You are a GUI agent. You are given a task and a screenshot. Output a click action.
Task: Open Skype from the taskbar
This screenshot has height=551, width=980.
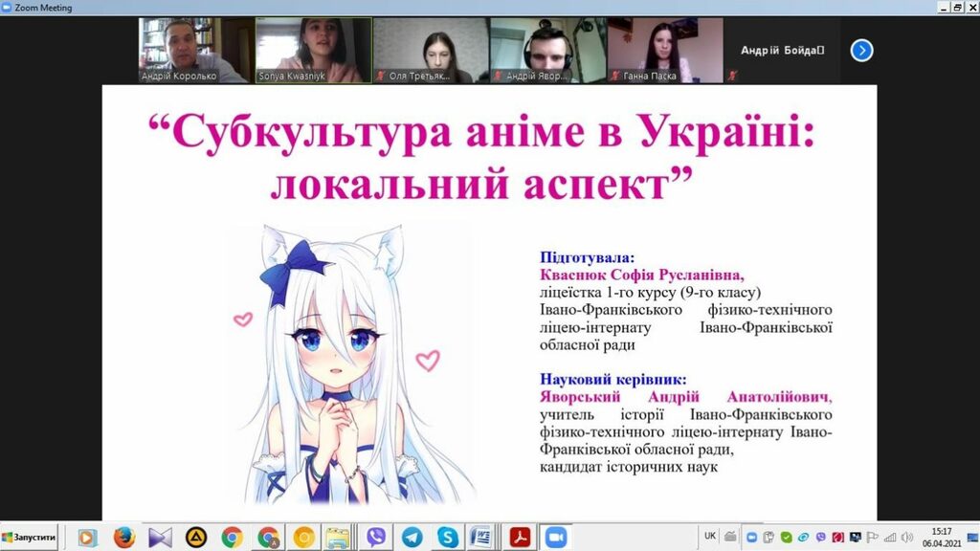(x=447, y=538)
